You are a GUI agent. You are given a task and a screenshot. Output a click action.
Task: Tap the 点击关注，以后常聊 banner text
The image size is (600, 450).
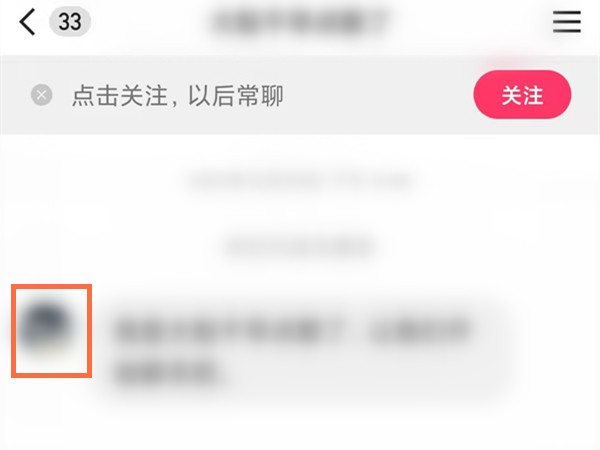[x=178, y=95]
